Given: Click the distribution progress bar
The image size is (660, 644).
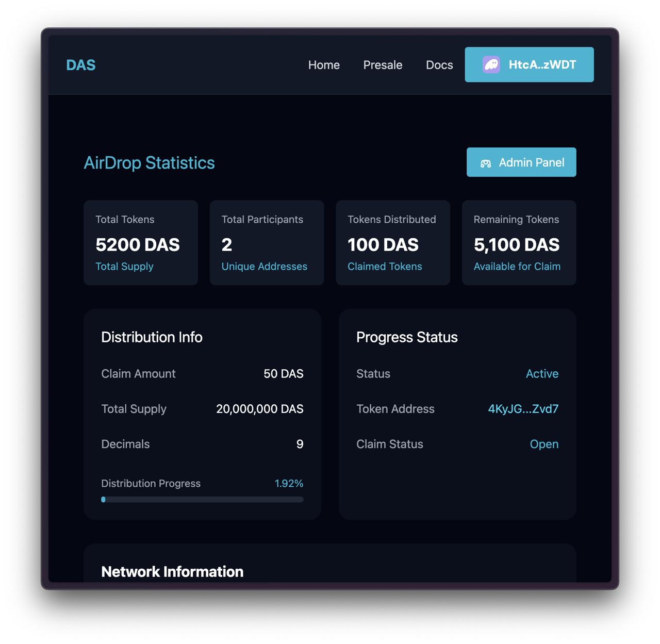Looking at the screenshot, I should 202,499.
